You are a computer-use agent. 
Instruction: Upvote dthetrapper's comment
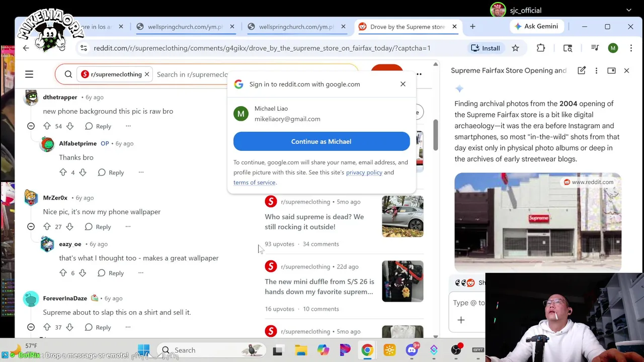point(47,126)
